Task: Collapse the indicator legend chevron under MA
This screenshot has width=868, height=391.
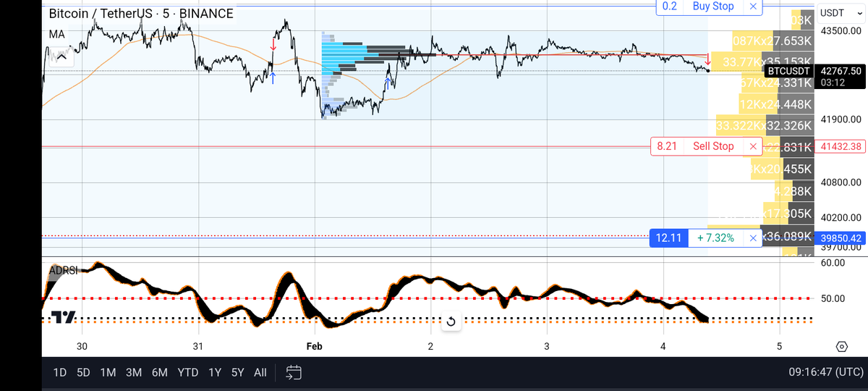Action: [61, 56]
